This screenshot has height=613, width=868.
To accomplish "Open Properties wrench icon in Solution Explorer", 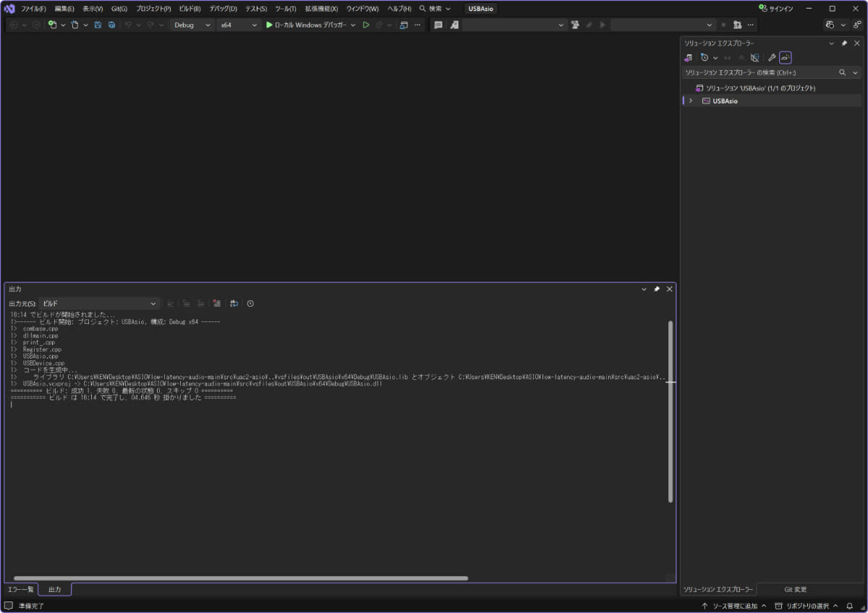I will 772,57.
